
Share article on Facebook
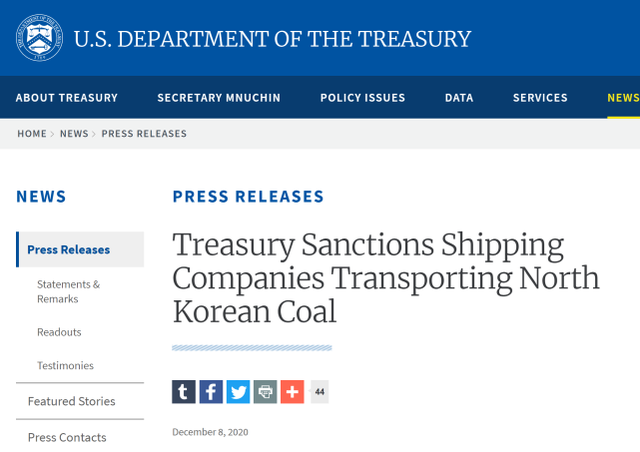(x=211, y=392)
